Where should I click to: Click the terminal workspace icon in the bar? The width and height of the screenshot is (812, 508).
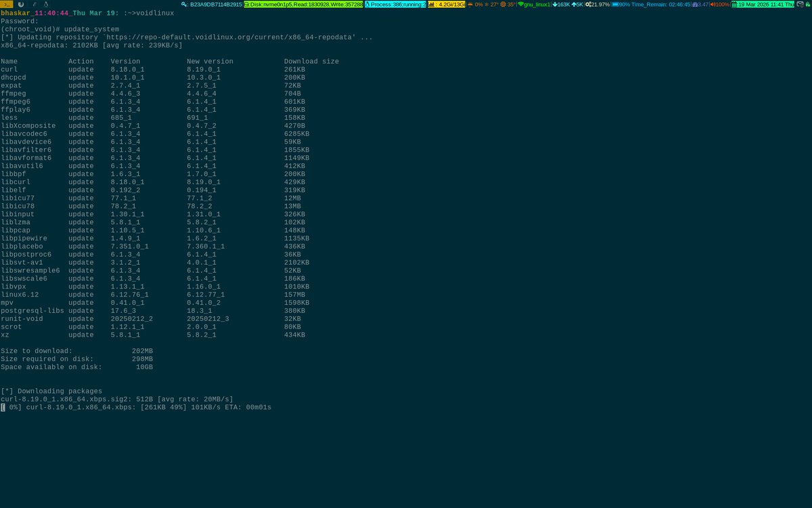pyautogui.click(x=7, y=4)
